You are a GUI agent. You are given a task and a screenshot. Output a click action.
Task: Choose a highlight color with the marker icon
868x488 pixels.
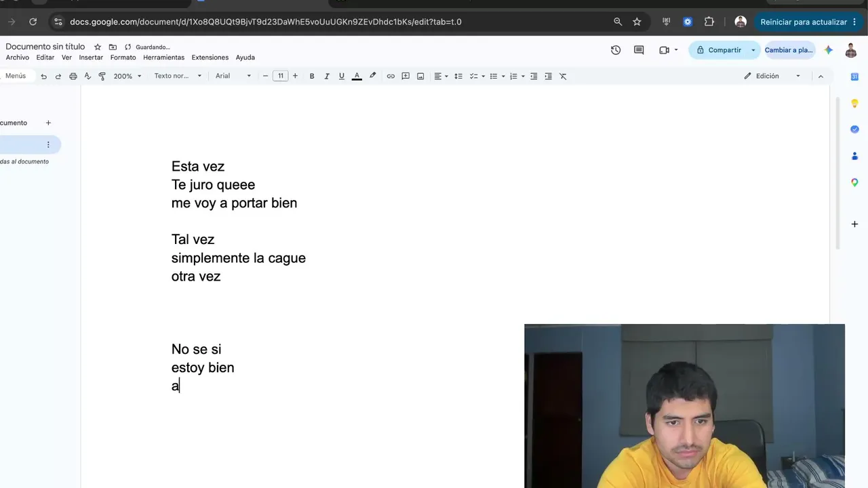pyautogui.click(x=372, y=76)
